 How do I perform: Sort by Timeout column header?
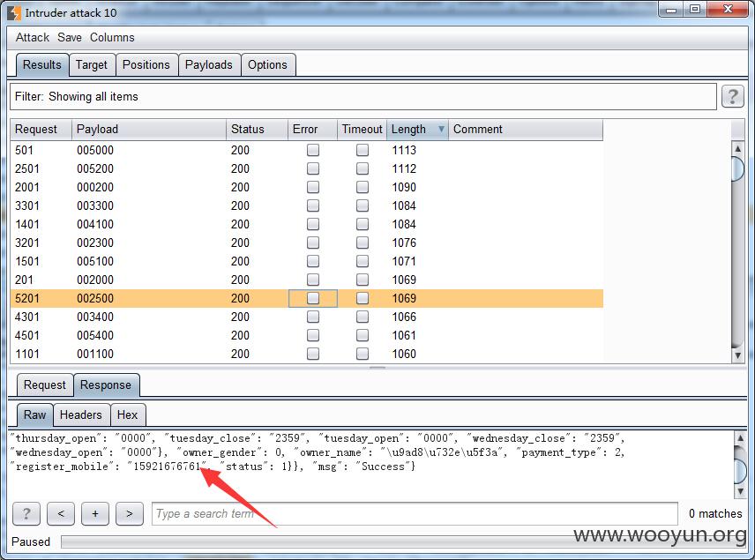pos(363,129)
